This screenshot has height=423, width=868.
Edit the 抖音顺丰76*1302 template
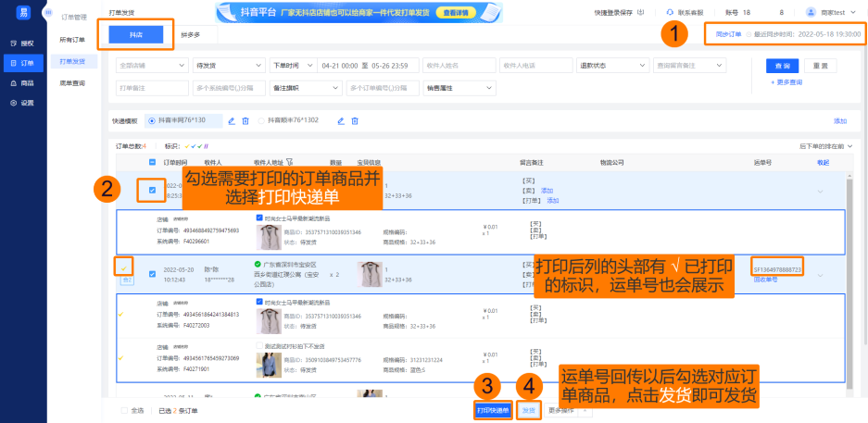coord(341,121)
